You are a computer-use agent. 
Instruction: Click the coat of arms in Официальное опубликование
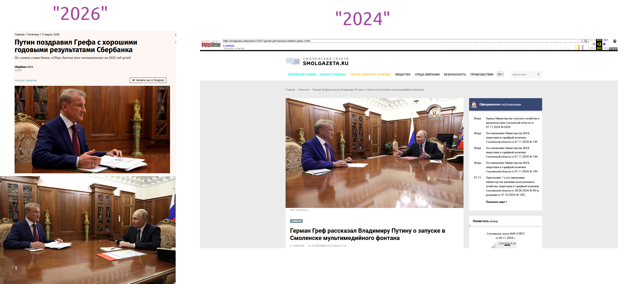tap(474, 105)
